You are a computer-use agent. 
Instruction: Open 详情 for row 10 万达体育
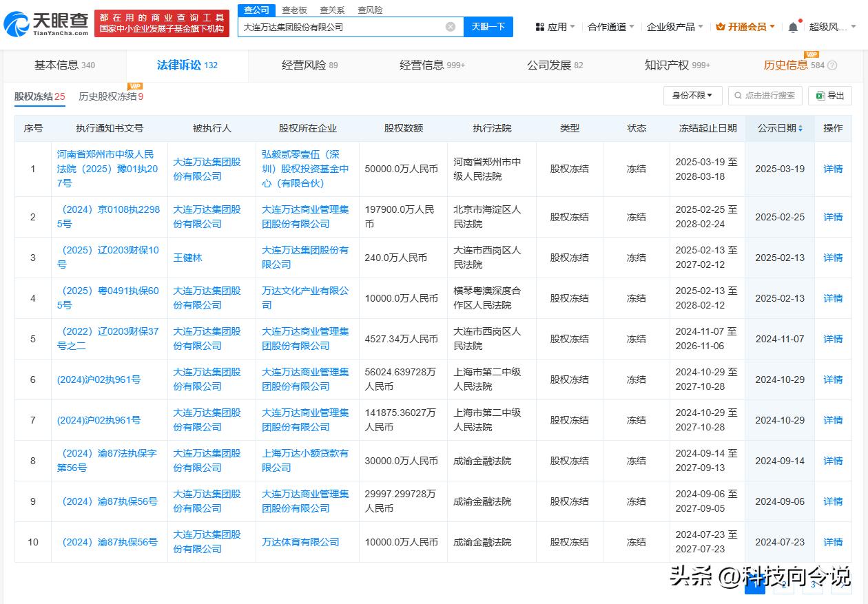[833, 542]
